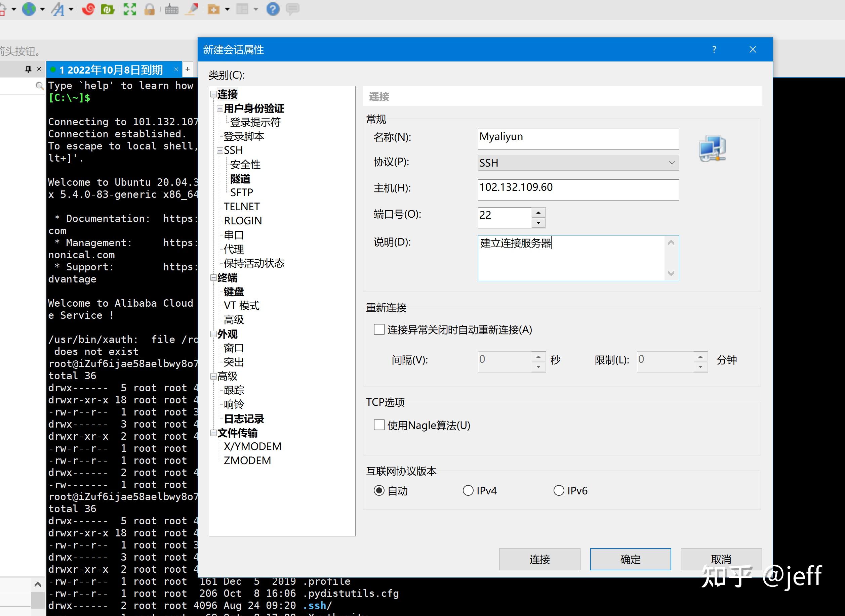The image size is (845, 616).
Task: Select 保持活动状态 in category tree
Action: (254, 263)
